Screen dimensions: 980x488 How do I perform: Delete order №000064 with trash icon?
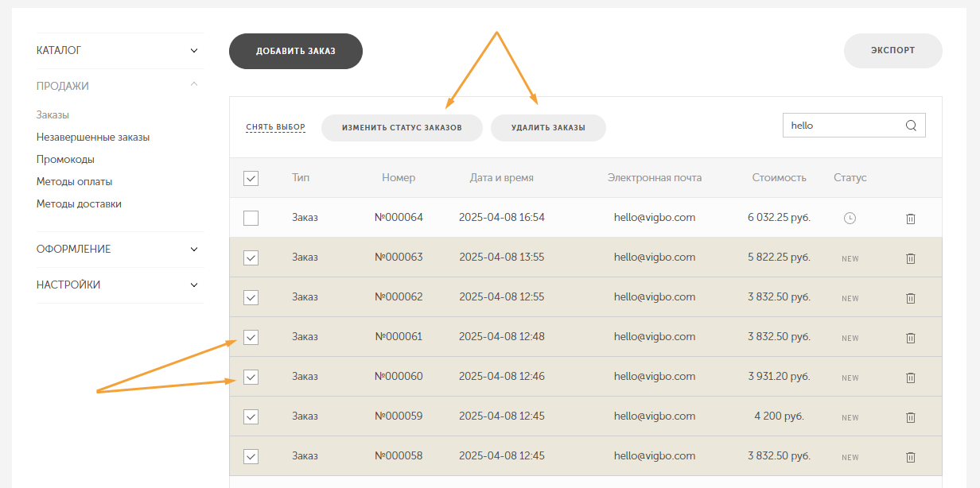coord(911,218)
